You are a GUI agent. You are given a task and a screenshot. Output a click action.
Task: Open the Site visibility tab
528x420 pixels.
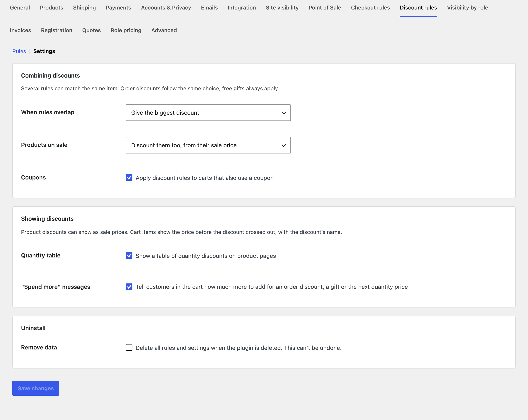click(282, 8)
